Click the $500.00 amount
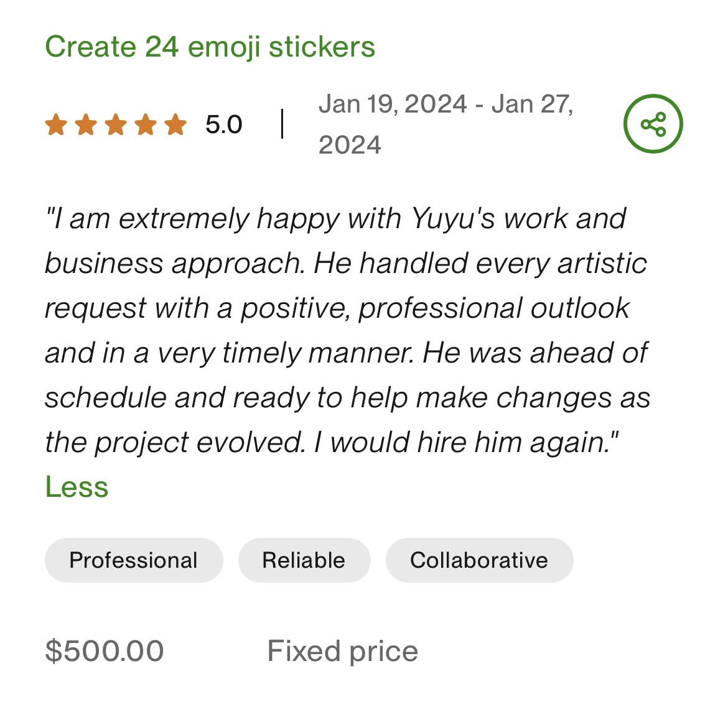This screenshot has height=712, width=728. click(x=105, y=651)
